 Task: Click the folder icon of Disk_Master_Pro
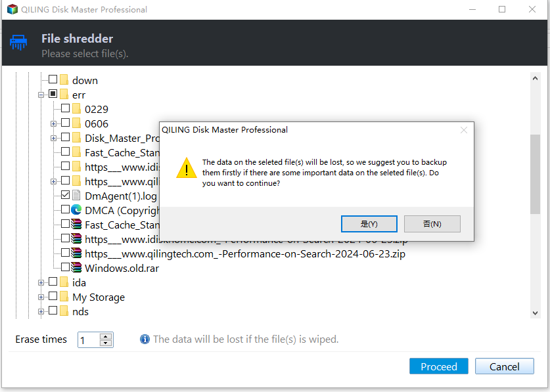(76, 138)
